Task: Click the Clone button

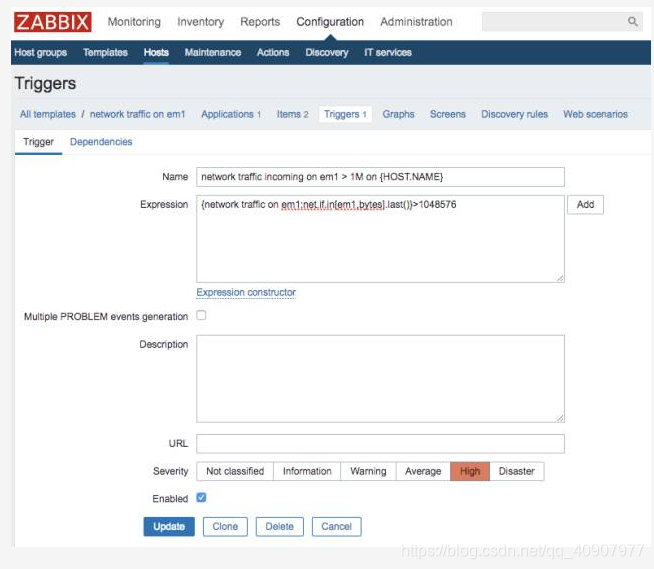Action: [225, 526]
